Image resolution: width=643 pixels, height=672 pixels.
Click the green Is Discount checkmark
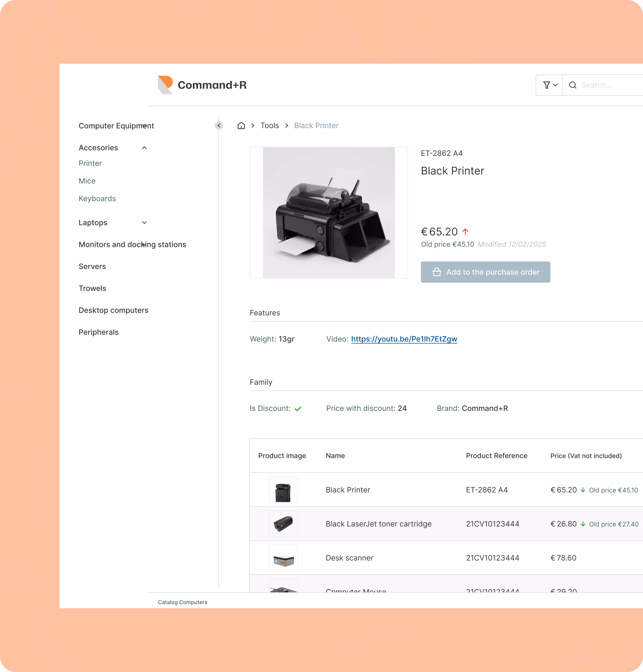tap(298, 409)
